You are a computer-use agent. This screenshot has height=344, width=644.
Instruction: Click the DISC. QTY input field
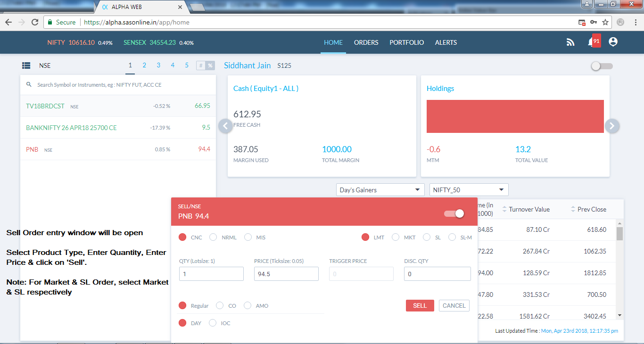pyautogui.click(x=437, y=274)
